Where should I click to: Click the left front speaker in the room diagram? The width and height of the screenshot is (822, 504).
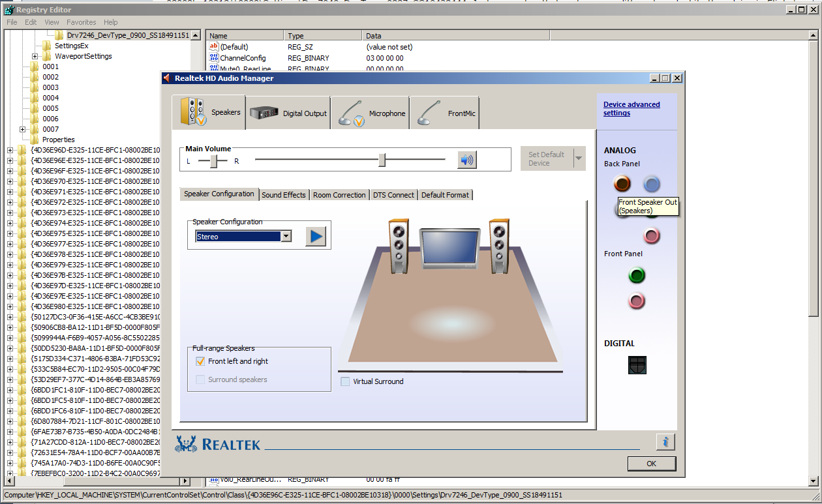[399, 246]
